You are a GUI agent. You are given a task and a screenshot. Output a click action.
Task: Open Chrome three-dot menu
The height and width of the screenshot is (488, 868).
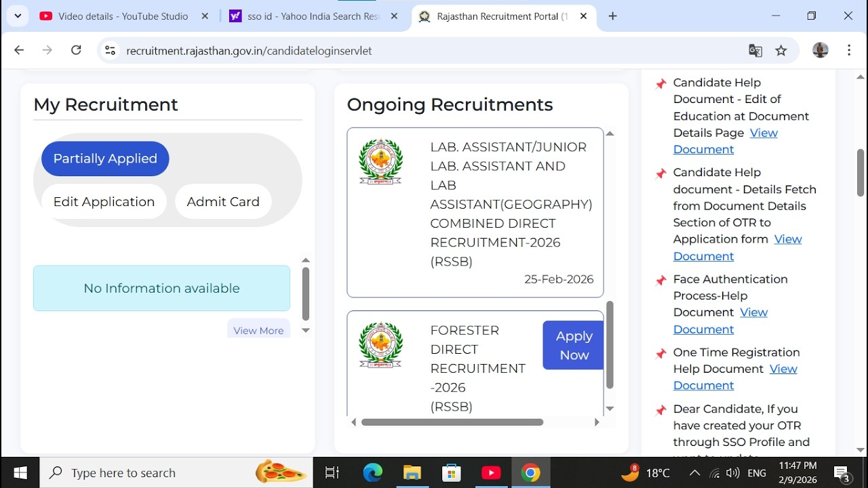pyautogui.click(x=849, y=50)
